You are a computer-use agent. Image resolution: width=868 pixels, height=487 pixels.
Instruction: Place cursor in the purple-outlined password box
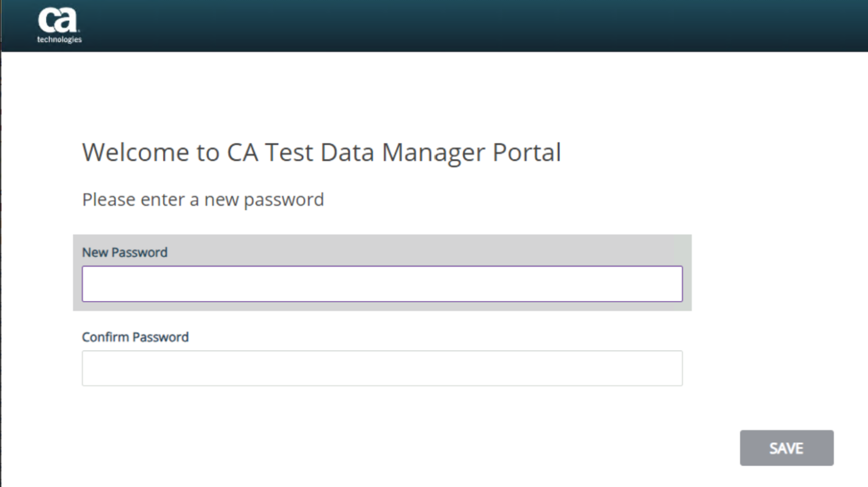pyautogui.click(x=382, y=284)
